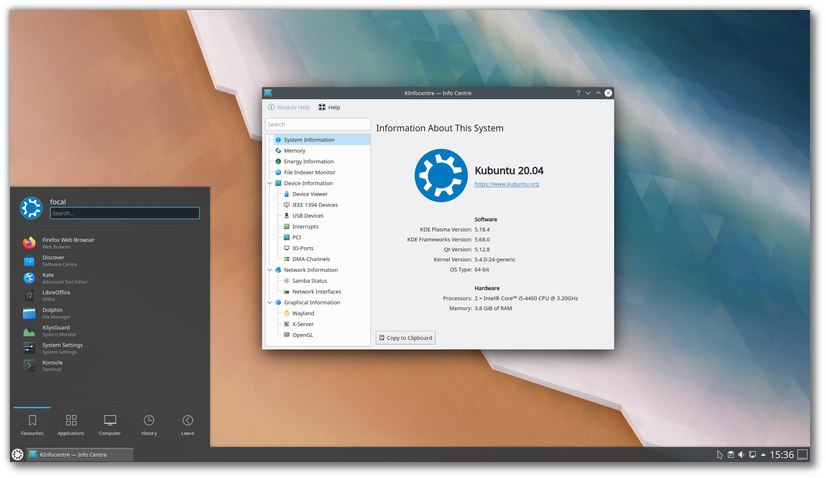Switch to the Applications tab
This screenshot has height=478, width=826.
point(71,424)
